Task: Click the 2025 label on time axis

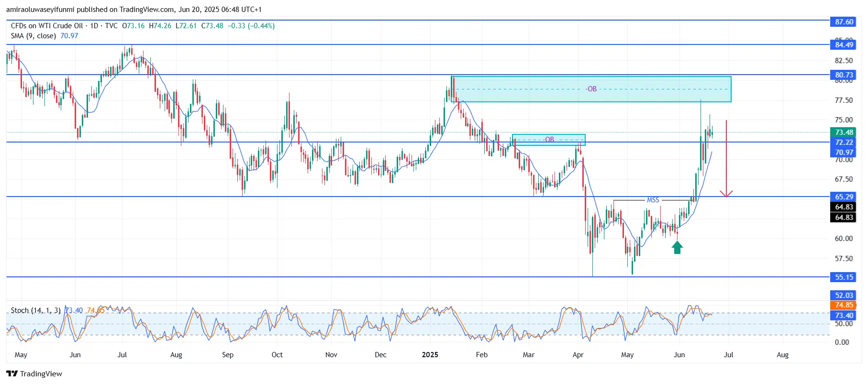Action: (x=430, y=355)
